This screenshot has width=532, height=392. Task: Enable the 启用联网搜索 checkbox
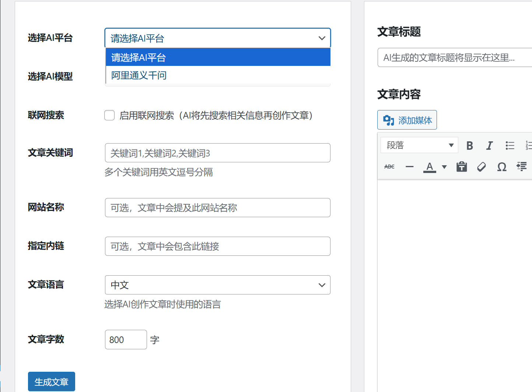(109, 115)
